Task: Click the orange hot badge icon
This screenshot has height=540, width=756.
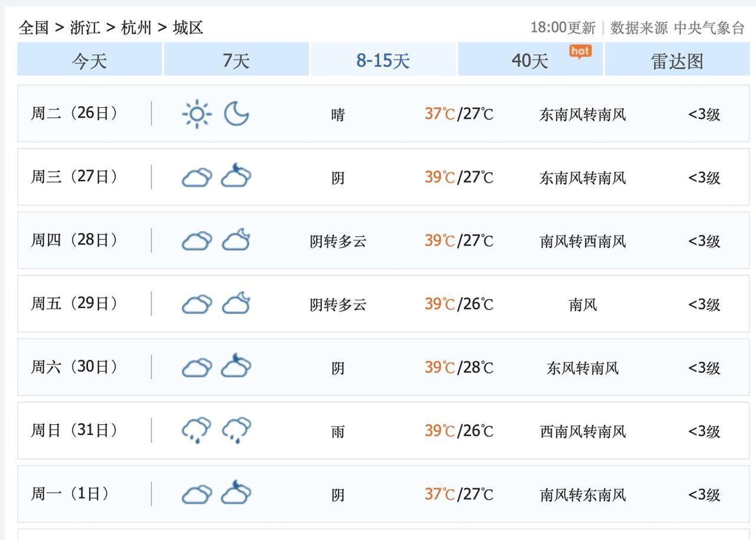Action: click(x=580, y=52)
